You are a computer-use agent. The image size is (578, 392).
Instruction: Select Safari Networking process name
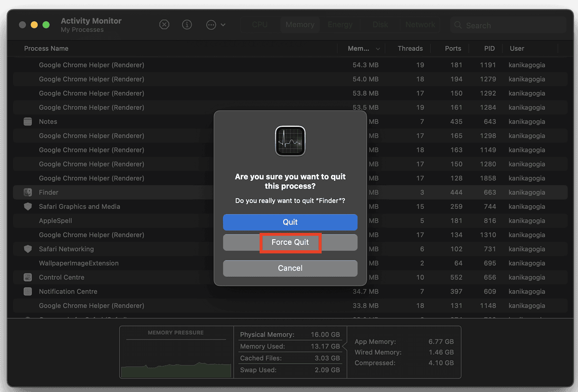coord(67,249)
